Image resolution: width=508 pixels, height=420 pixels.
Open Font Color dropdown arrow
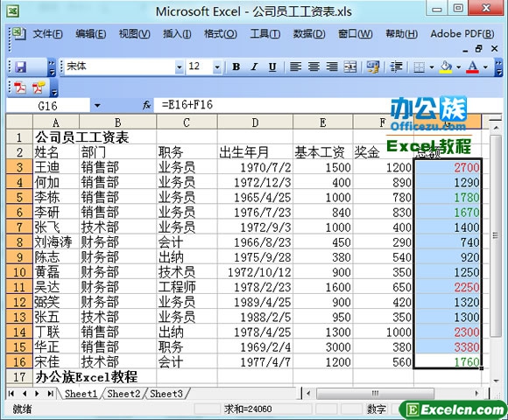(x=485, y=67)
